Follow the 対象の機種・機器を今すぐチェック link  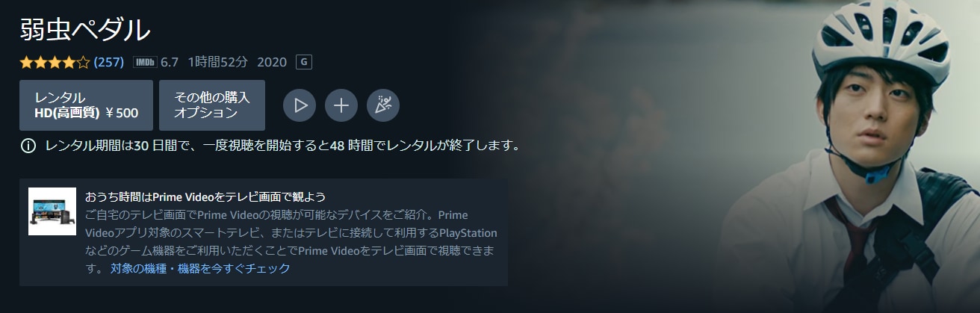200,268
